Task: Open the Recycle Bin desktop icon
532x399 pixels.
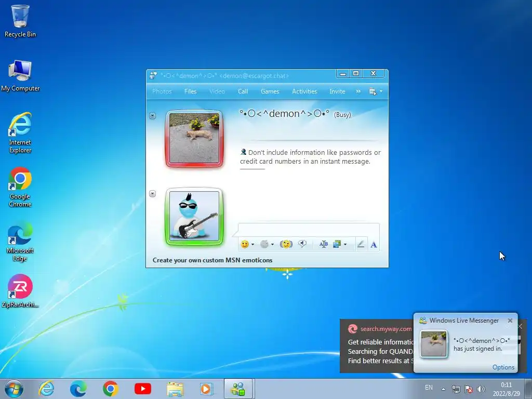Action: point(20,21)
